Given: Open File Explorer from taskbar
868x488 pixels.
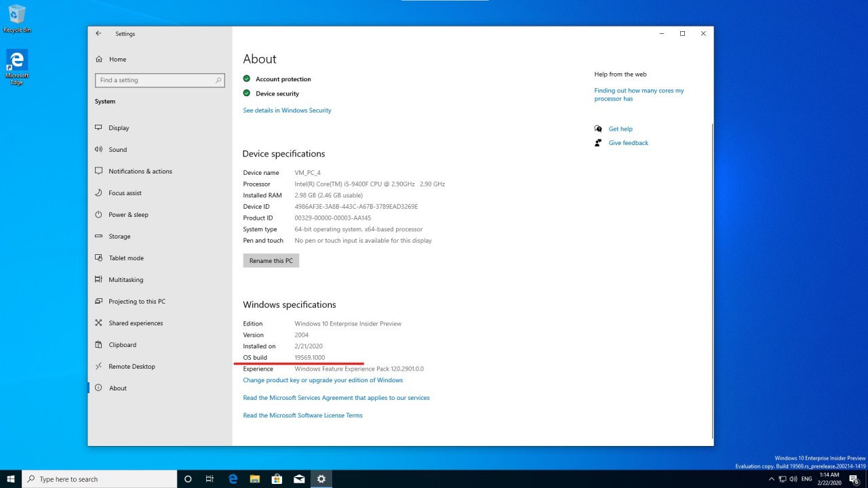Looking at the screenshot, I should (x=255, y=479).
